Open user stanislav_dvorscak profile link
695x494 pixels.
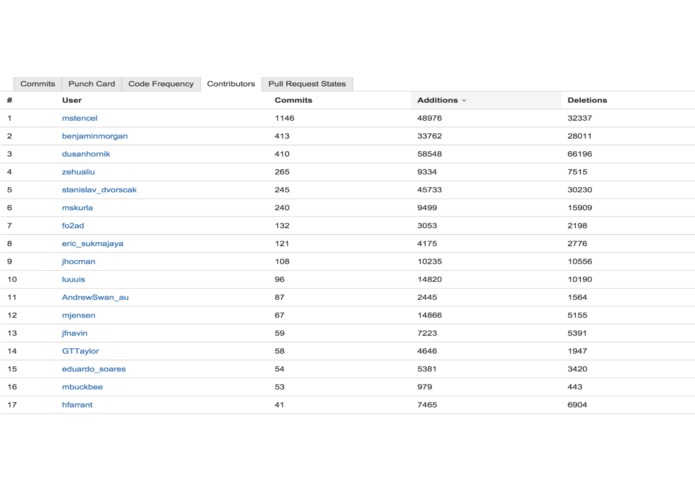click(x=99, y=190)
